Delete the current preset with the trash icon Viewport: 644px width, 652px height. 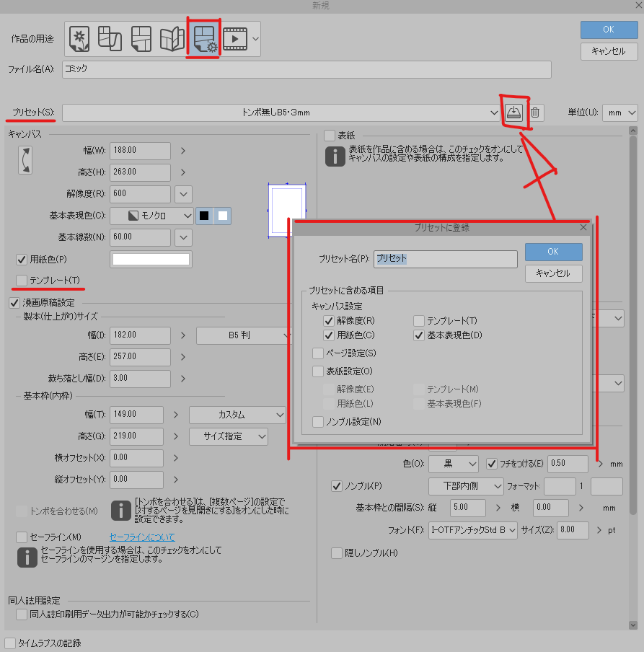(x=535, y=113)
